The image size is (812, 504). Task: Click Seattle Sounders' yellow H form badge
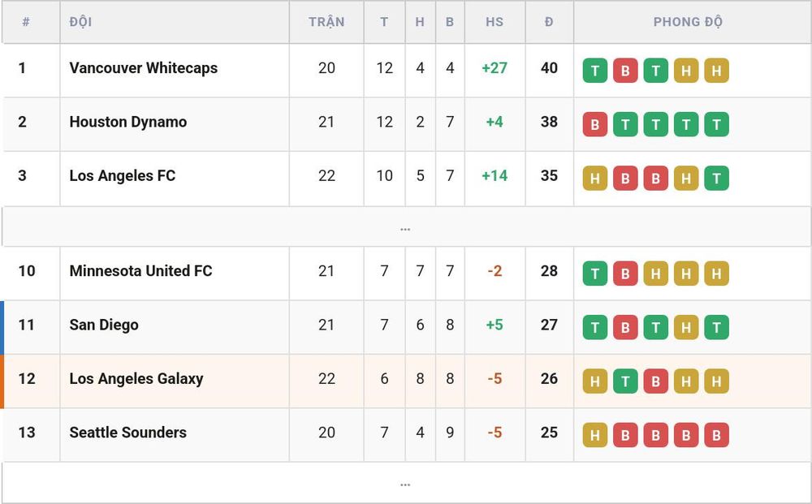point(595,435)
